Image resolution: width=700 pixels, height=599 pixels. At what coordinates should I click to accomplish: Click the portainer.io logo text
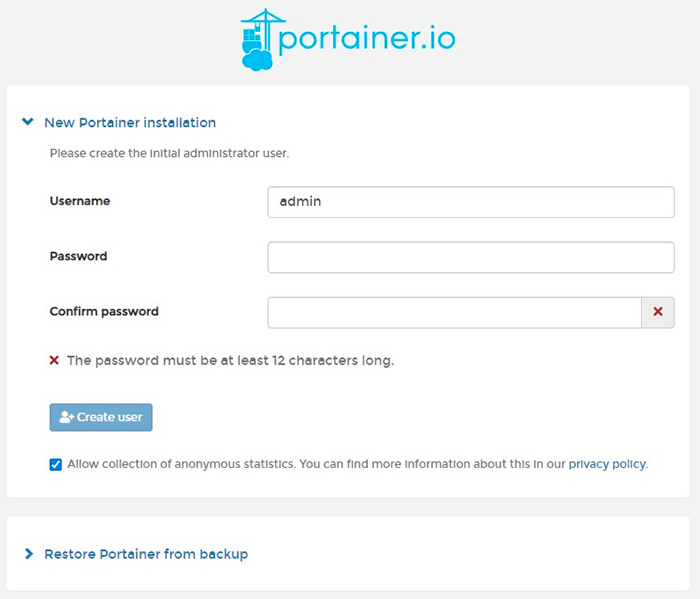(x=367, y=40)
